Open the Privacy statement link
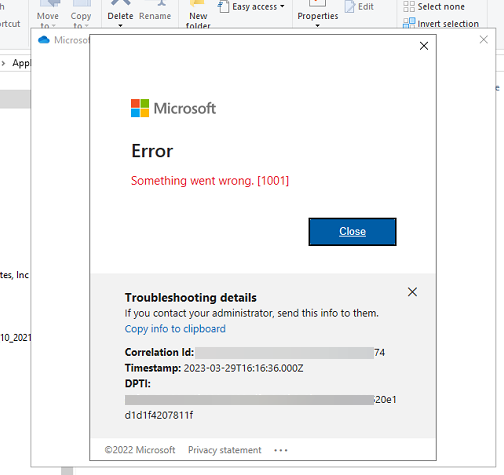 [225, 450]
